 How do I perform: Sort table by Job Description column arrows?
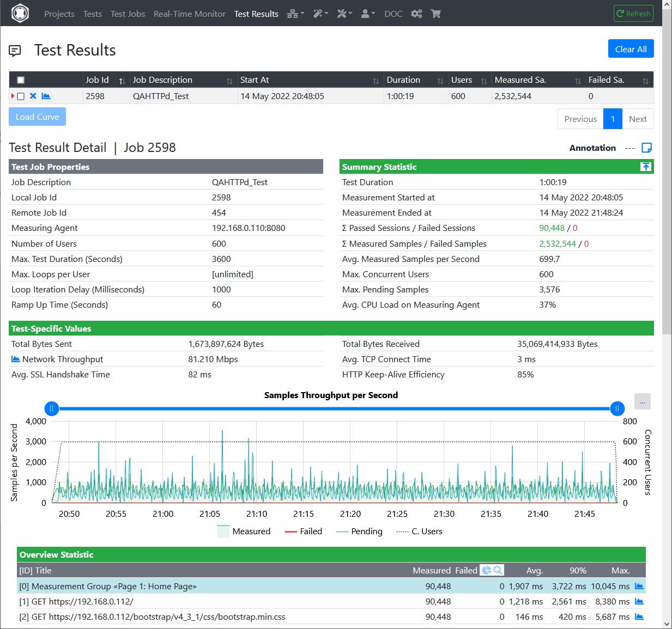[x=229, y=81]
